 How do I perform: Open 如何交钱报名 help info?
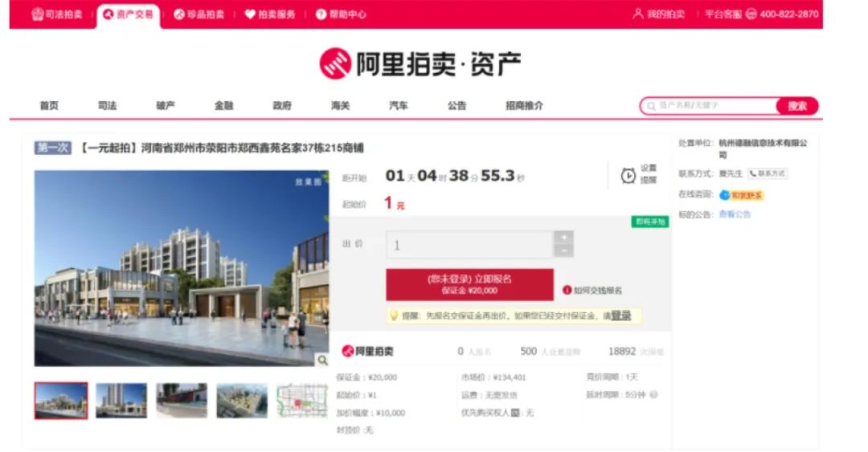click(x=592, y=290)
